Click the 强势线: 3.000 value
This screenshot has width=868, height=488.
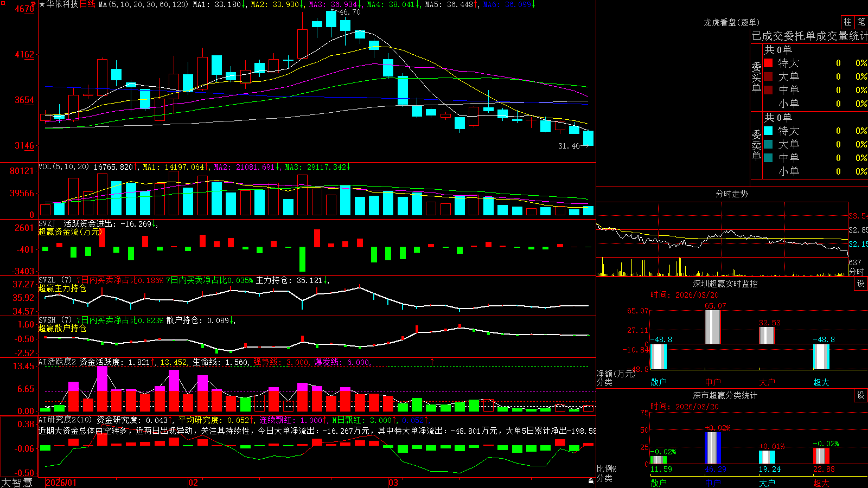[x=281, y=362]
